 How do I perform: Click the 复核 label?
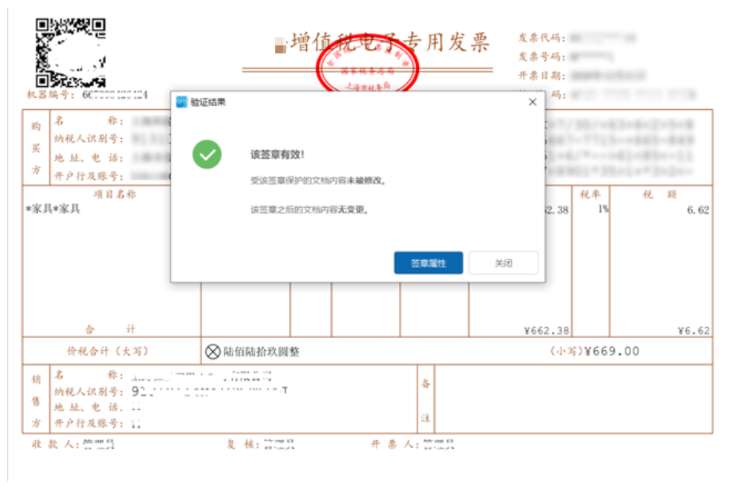click(243, 444)
